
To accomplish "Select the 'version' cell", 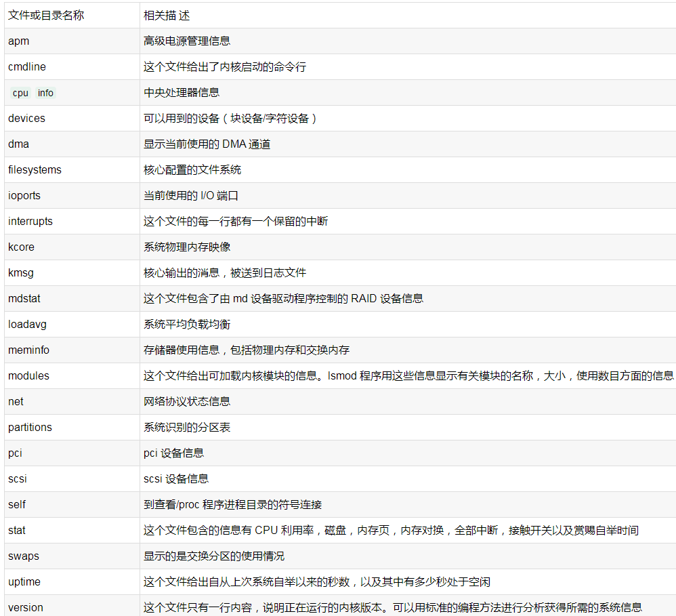I will [72, 606].
